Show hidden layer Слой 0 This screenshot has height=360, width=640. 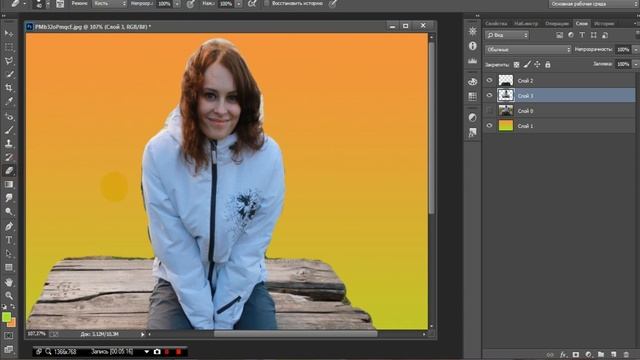(489, 111)
